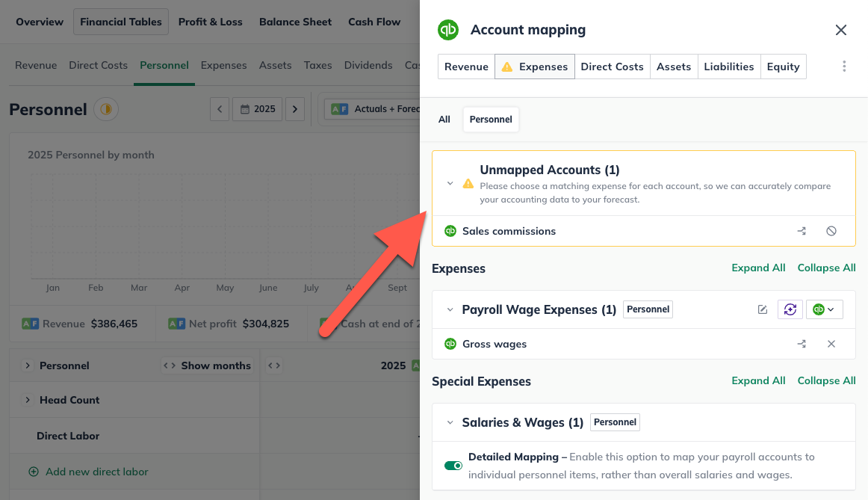
Task: Click the half-circle status icon beside Personnel heading
Action: pos(106,109)
